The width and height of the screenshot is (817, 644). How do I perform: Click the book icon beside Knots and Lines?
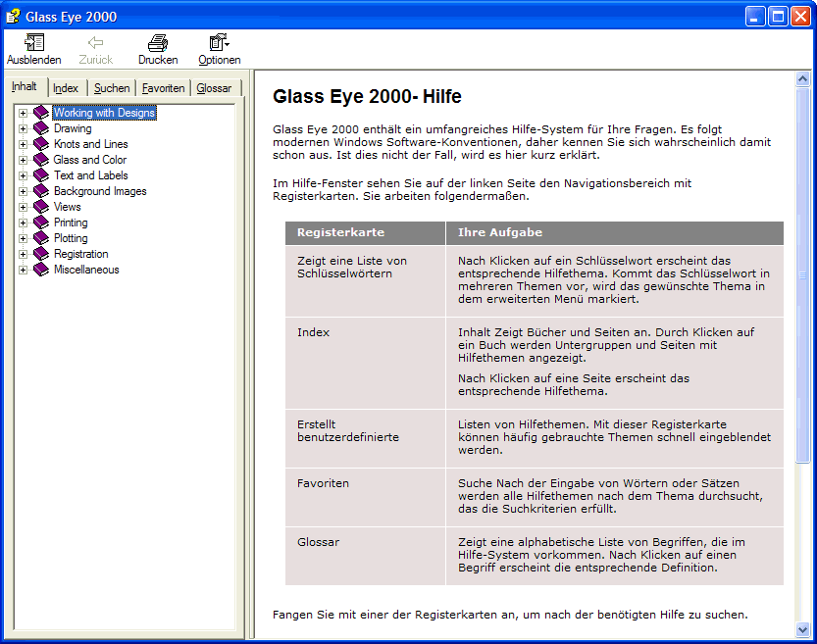click(41, 144)
